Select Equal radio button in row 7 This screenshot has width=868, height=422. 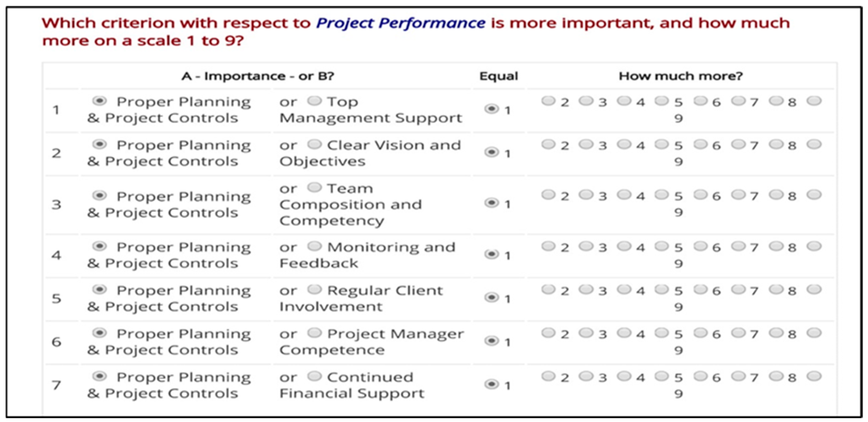click(x=492, y=384)
